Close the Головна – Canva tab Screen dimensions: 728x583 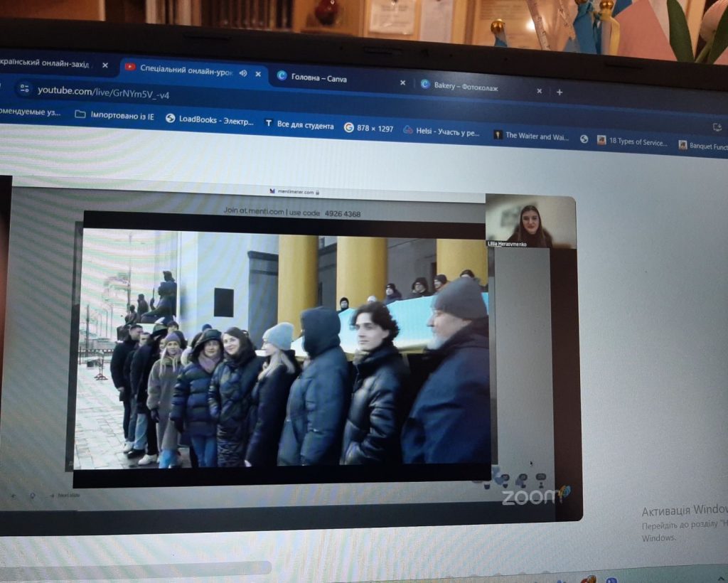[x=402, y=82]
